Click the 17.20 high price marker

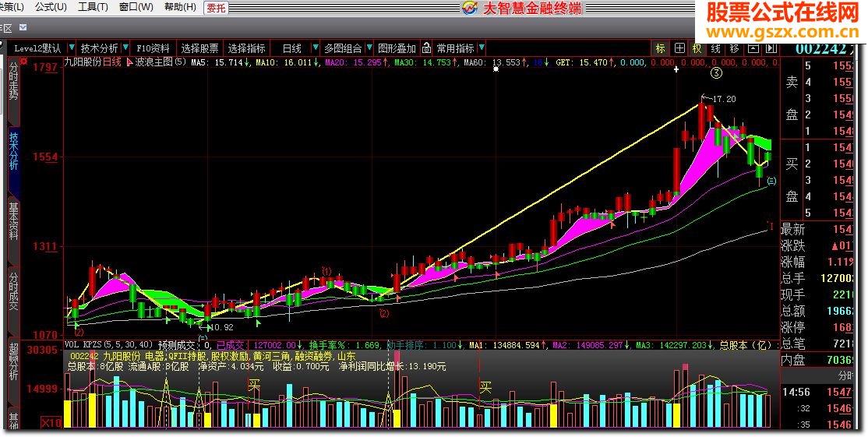(724, 99)
